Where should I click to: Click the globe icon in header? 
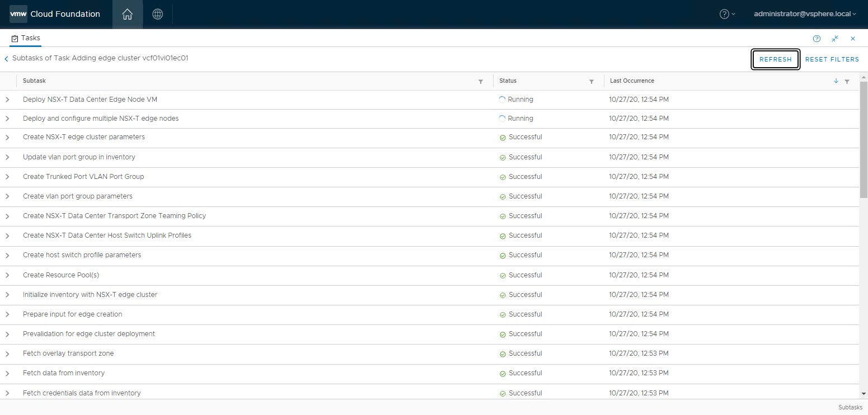click(158, 15)
